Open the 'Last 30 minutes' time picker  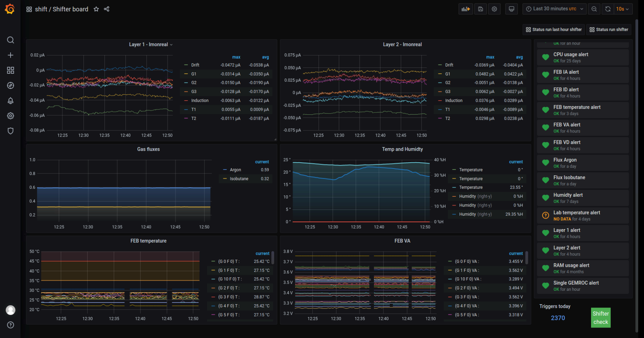coord(554,9)
